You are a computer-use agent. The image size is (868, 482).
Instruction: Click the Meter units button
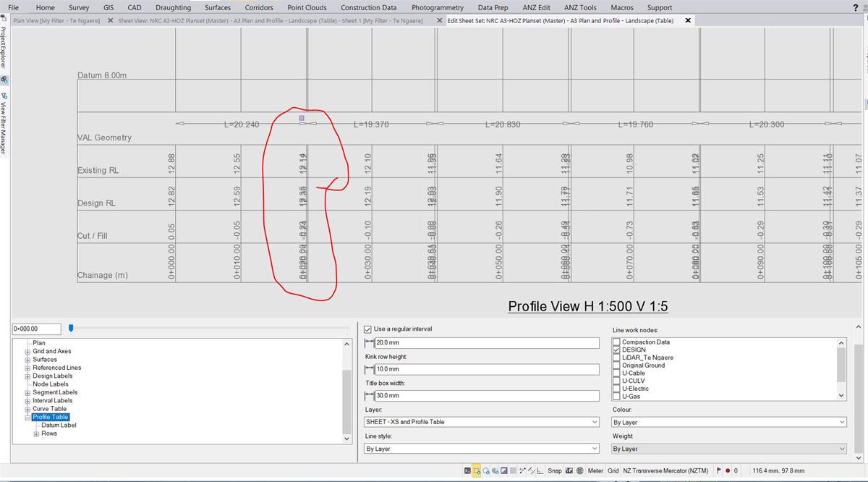pos(595,470)
